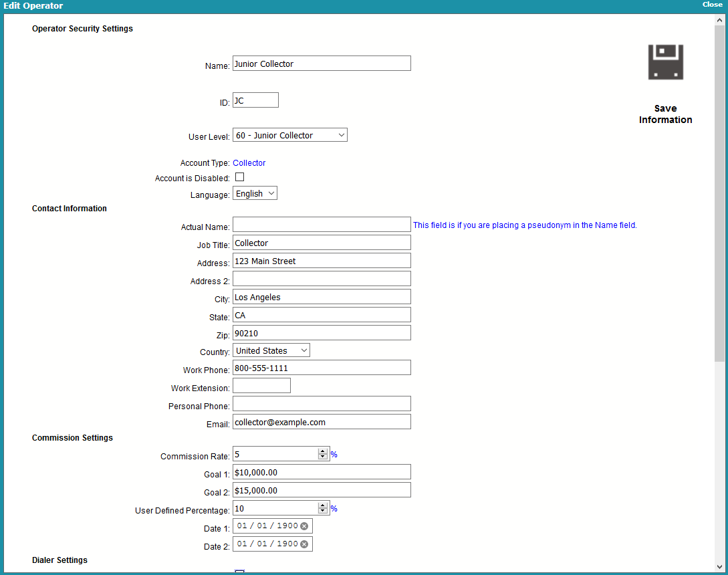Focus the Work Extension field
Screen dimensions: 728x575
[261, 386]
